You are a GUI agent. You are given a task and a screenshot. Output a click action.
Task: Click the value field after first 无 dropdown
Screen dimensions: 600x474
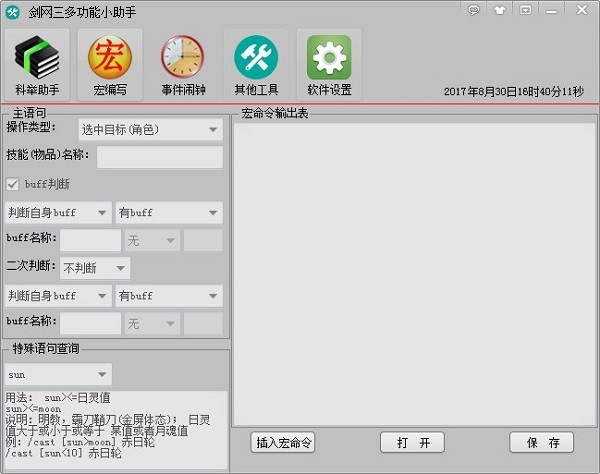coord(203,240)
